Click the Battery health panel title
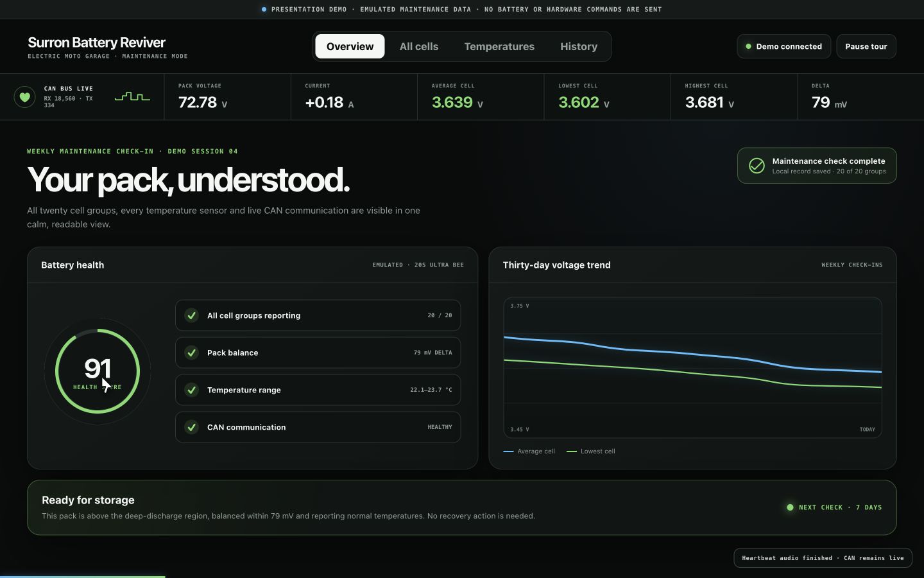Viewport: 924px width, 578px height. tap(73, 265)
